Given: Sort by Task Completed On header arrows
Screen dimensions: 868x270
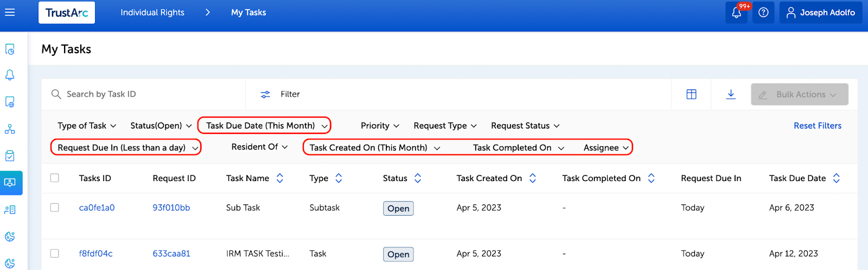Looking at the screenshot, I should click(652, 178).
